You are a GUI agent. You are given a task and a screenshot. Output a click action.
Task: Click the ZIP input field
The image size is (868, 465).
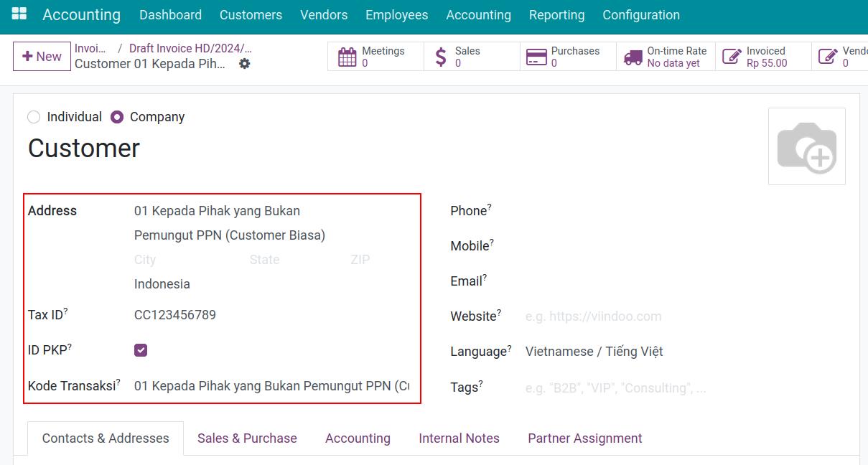point(379,260)
